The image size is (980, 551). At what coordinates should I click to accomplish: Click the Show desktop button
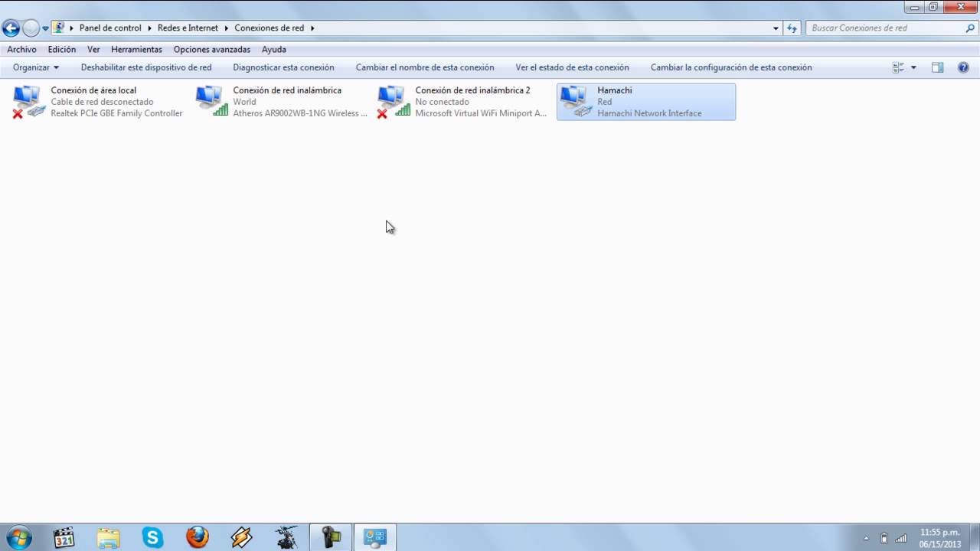pos(974,537)
